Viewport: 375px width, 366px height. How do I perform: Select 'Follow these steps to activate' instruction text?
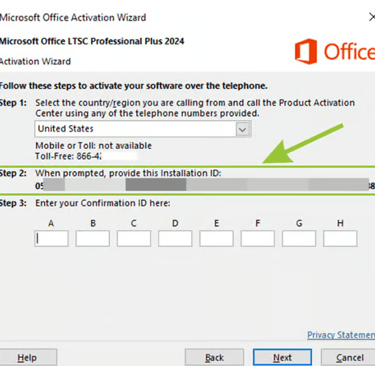133,86
